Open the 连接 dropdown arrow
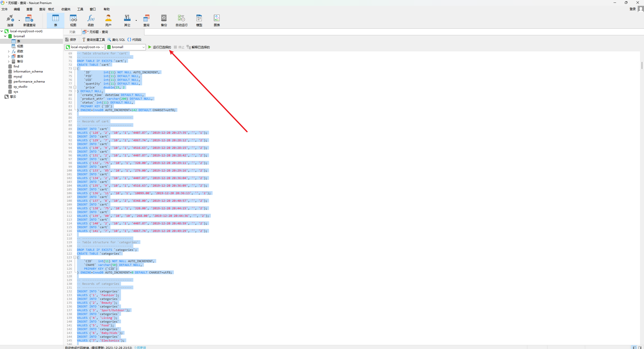 19,20
